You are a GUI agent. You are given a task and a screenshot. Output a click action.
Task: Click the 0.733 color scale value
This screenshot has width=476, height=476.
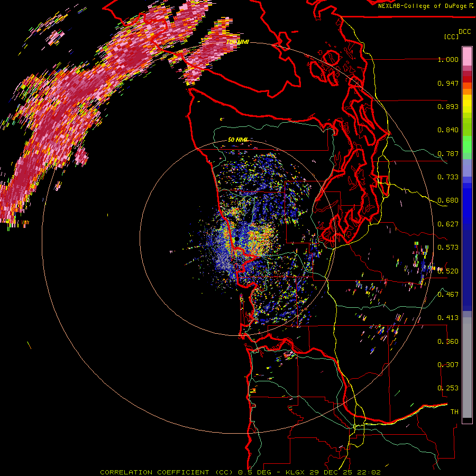click(x=448, y=177)
